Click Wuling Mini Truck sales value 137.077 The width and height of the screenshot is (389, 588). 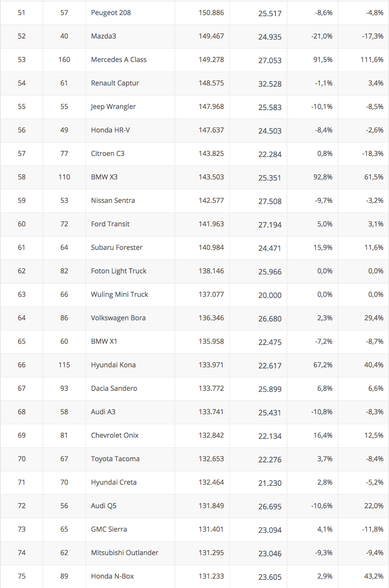(211, 294)
